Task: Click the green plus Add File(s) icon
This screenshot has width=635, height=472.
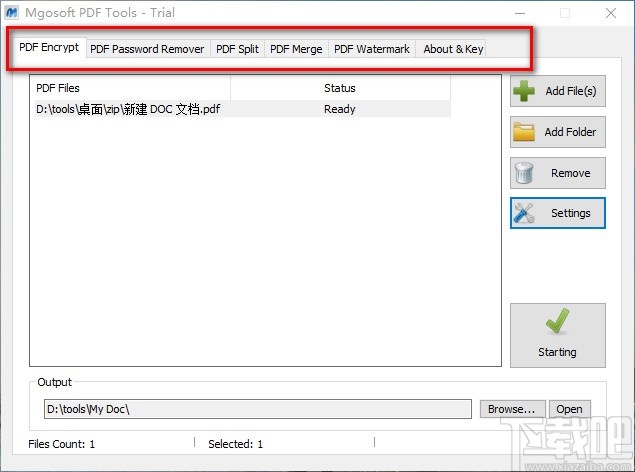Action: [524, 91]
